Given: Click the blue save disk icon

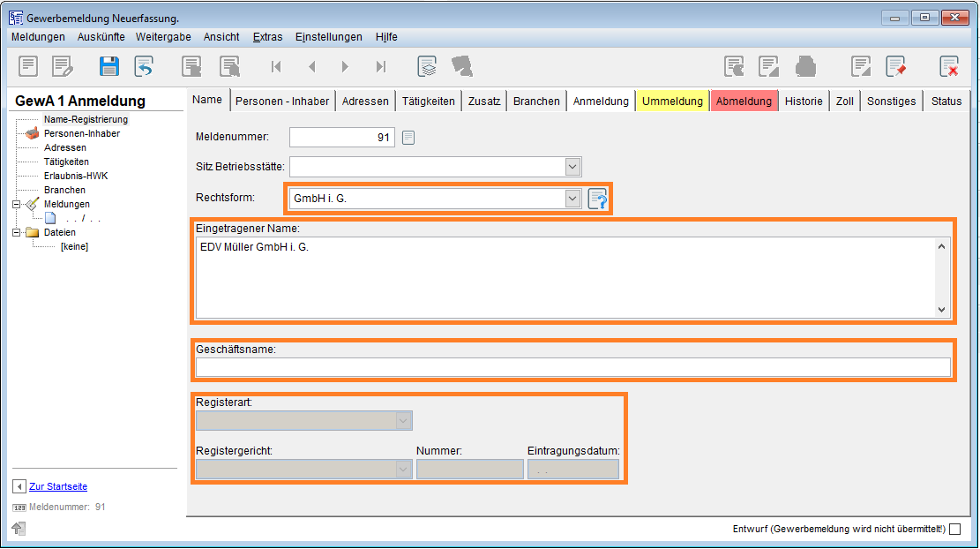Looking at the screenshot, I should click(x=109, y=66).
